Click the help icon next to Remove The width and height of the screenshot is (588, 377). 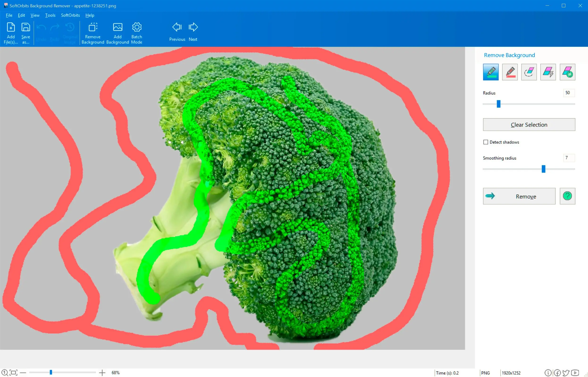pos(567,196)
